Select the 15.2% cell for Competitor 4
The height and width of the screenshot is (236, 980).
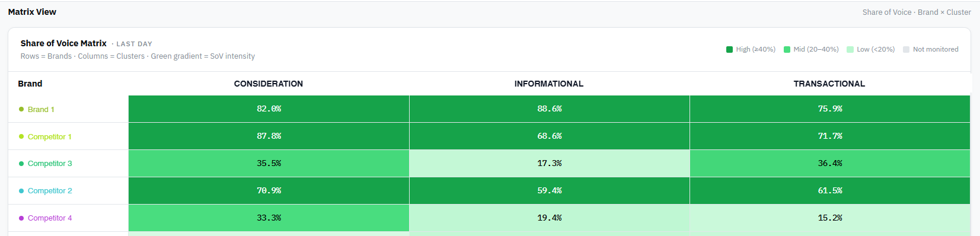(x=830, y=218)
